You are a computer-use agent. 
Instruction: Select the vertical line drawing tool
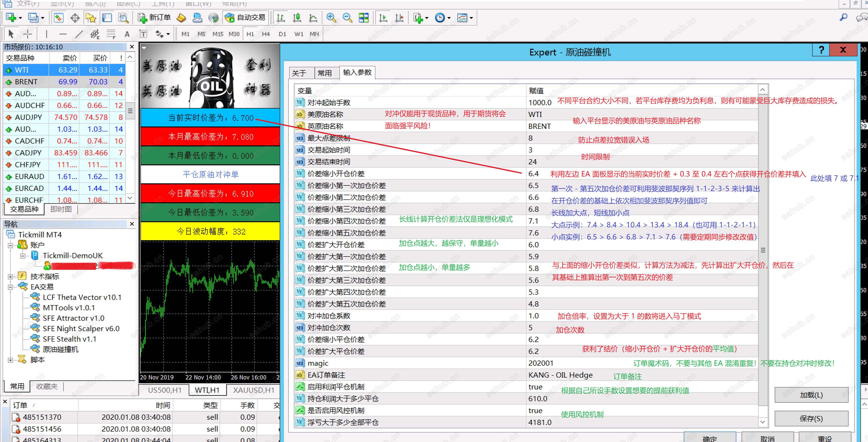(x=46, y=34)
